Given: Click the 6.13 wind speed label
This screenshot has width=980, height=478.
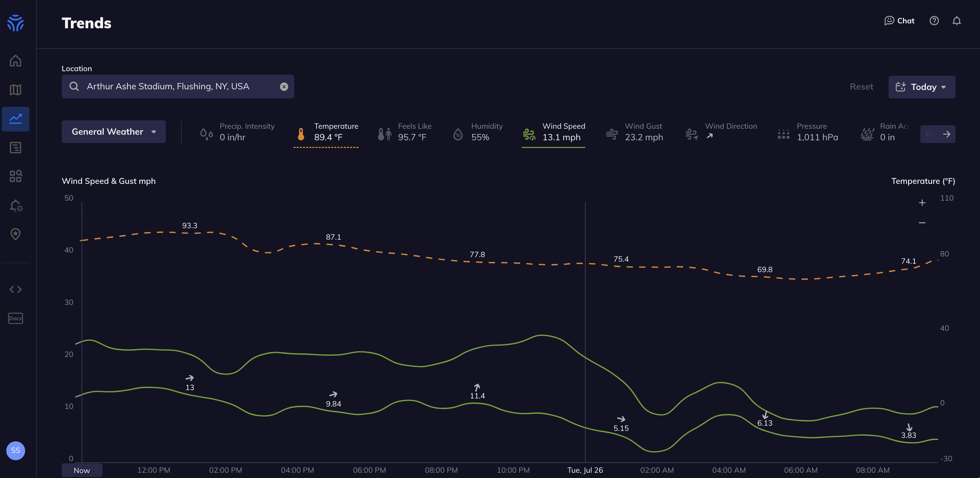Looking at the screenshot, I should pyautogui.click(x=765, y=423).
